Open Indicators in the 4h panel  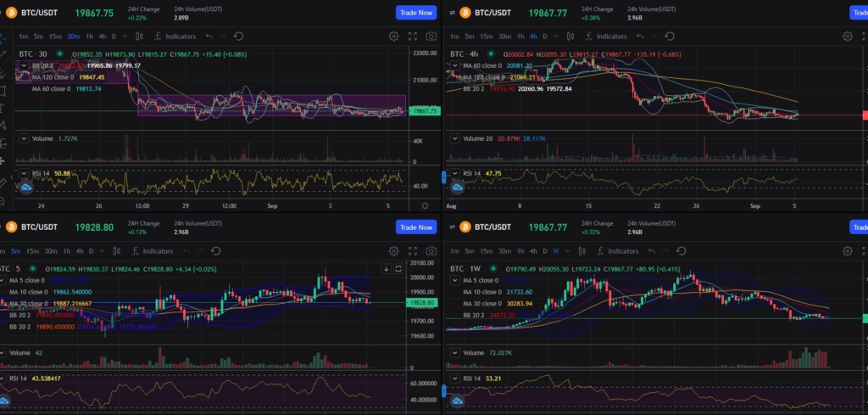[x=606, y=36]
